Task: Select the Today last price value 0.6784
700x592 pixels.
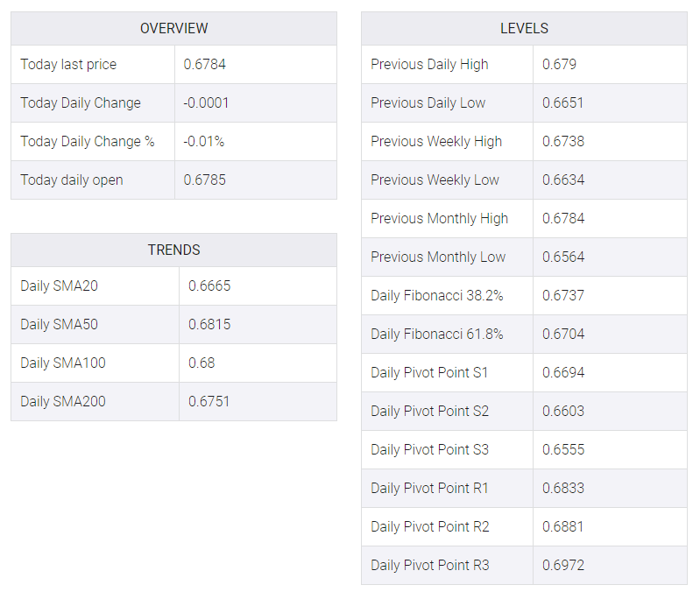Action: point(204,64)
